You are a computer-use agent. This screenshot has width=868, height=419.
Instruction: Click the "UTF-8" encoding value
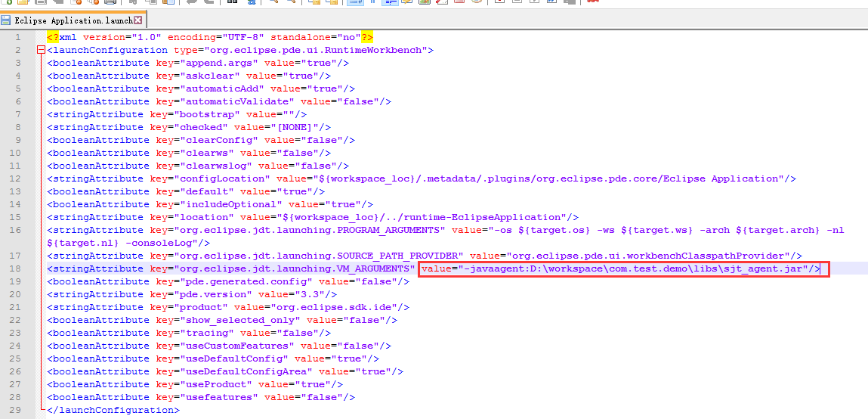[240, 37]
